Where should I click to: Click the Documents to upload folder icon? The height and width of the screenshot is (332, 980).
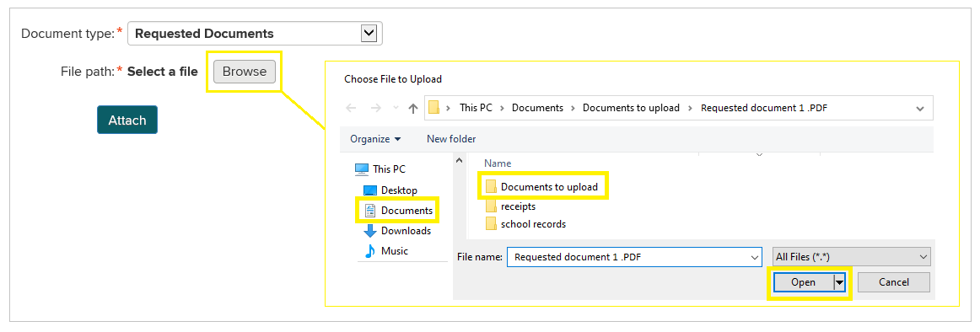(491, 186)
